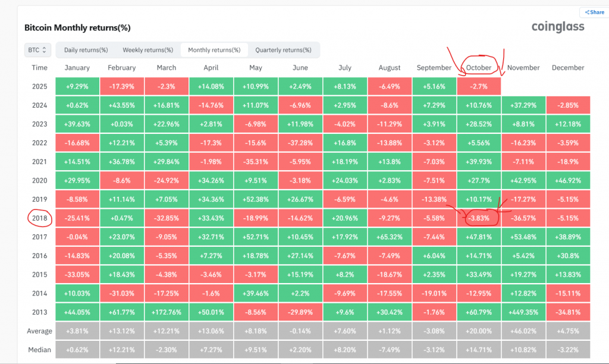Click the circled 2018 row label

[39, 218]
